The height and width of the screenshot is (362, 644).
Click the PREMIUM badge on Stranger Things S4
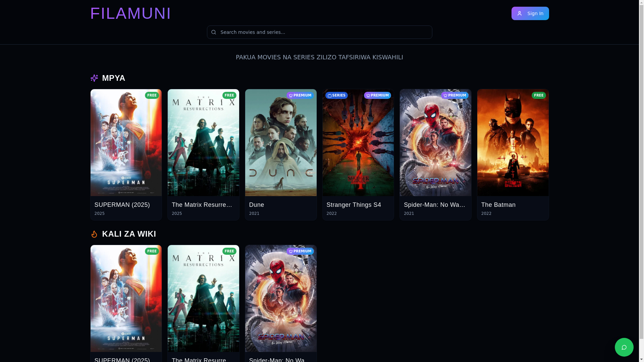[377, 95]
